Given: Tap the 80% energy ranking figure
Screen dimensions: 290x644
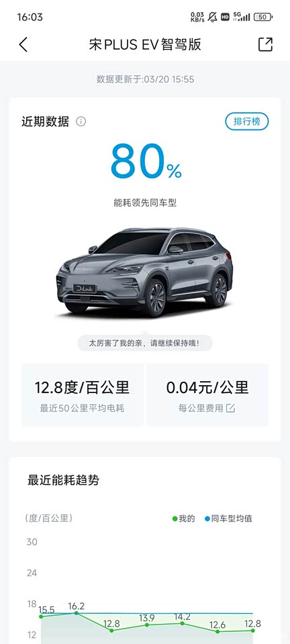Looking at the screenshot, I should [146, 161].
